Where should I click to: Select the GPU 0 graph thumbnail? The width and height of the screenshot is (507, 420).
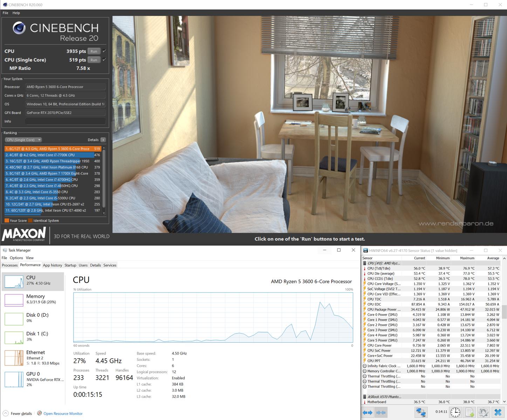(14, 379)
